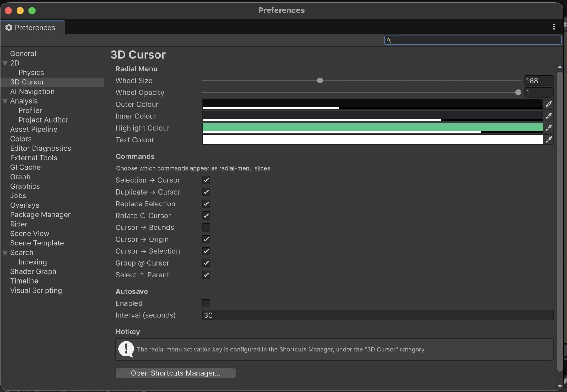Toggle the Duplicate → Cursor command checkbox
The height and width of the screenshot is (392, 567).
206,192
